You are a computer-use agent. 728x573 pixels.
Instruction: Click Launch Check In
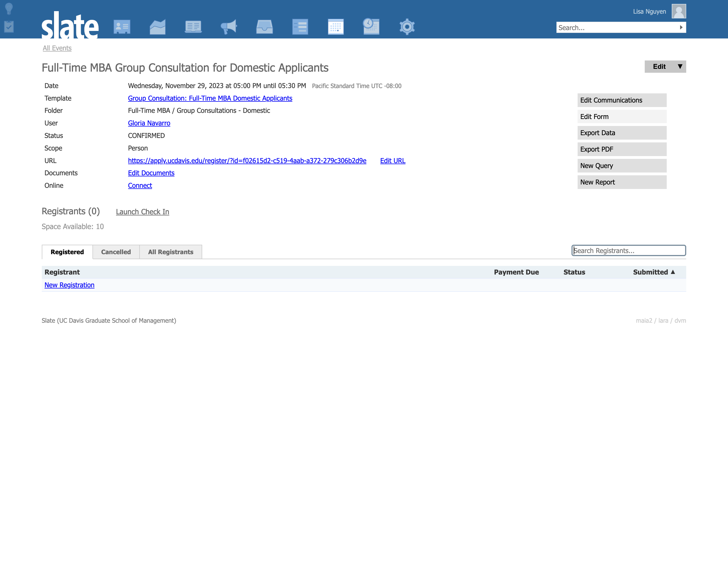[142, 212]
